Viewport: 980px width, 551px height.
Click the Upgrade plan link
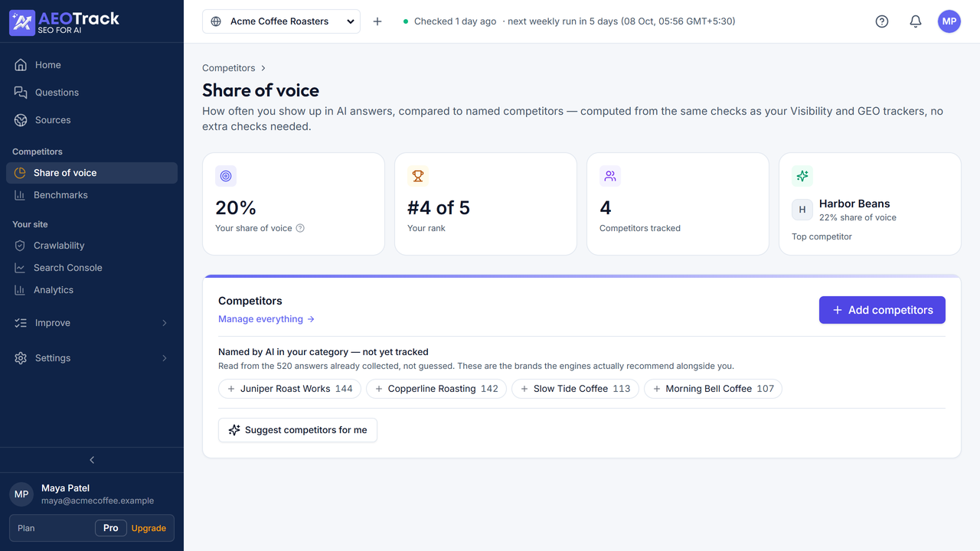pos(149,528)
